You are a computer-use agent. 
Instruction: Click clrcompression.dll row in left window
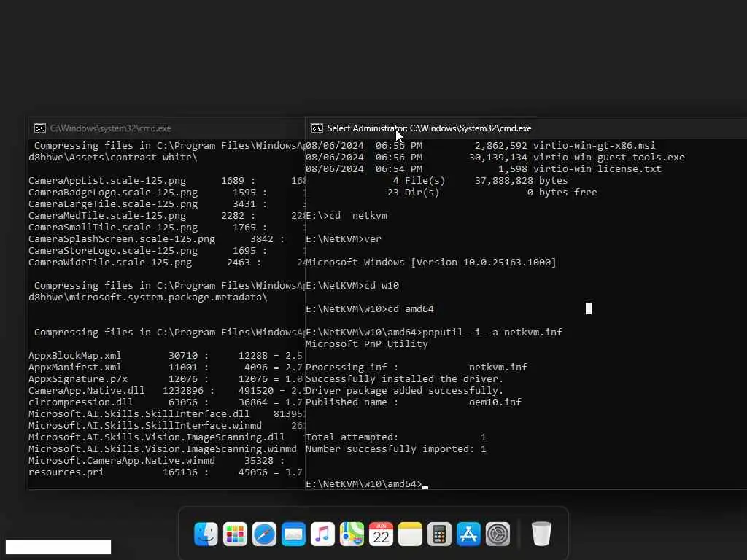(x=166, y=402)
